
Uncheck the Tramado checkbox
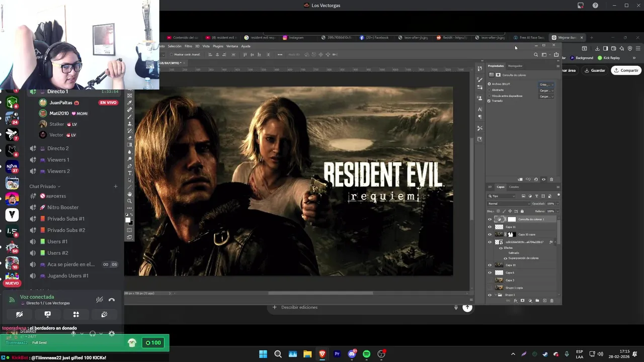pyautogui.click(x=489, y=101)
